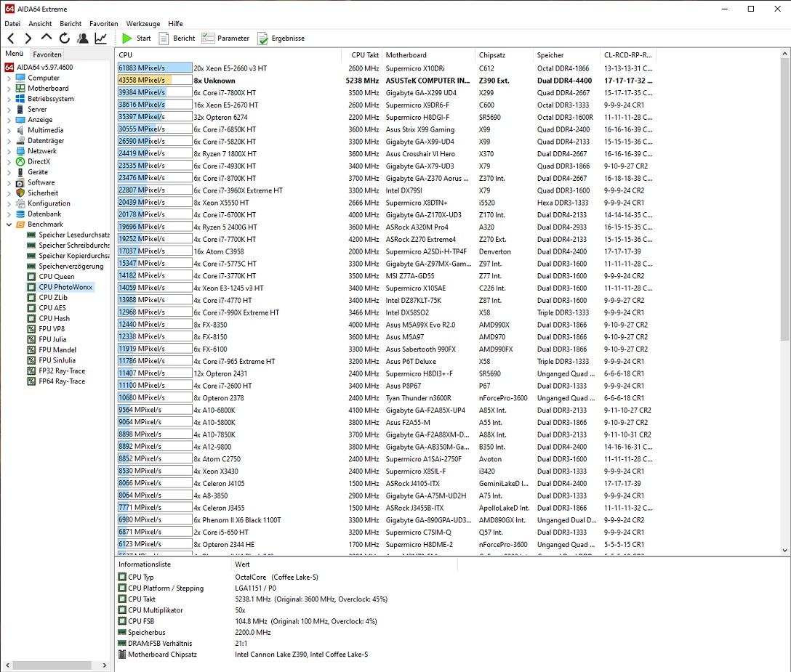
Task: Click the FPU Julia benchmark icon
Action: (x=31, y=339)
